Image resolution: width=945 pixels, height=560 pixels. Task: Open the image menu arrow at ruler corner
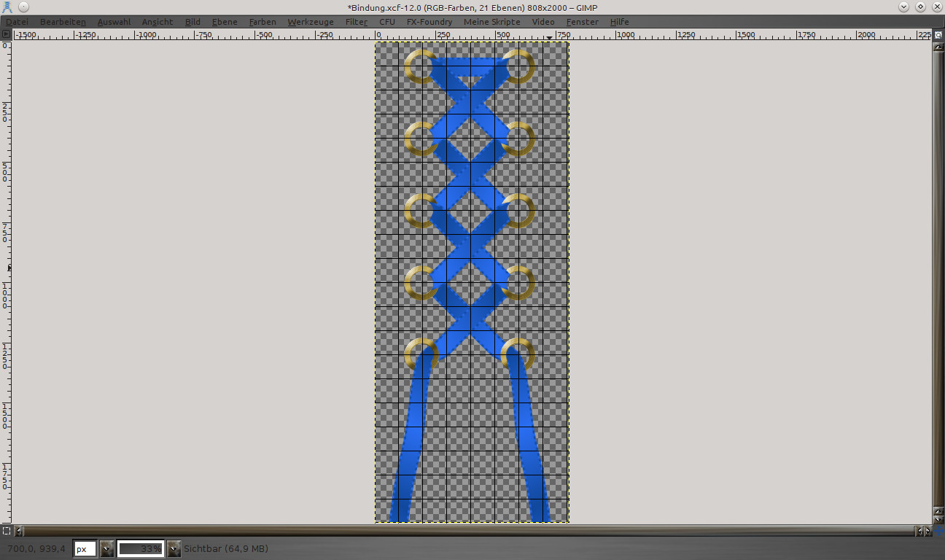coord(7,34)
